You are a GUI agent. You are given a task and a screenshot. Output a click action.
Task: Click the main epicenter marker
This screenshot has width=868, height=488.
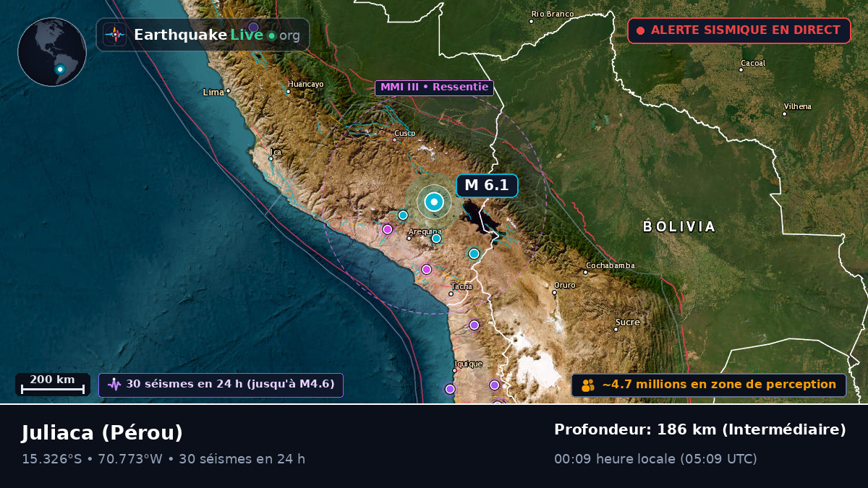pos(434,202)
